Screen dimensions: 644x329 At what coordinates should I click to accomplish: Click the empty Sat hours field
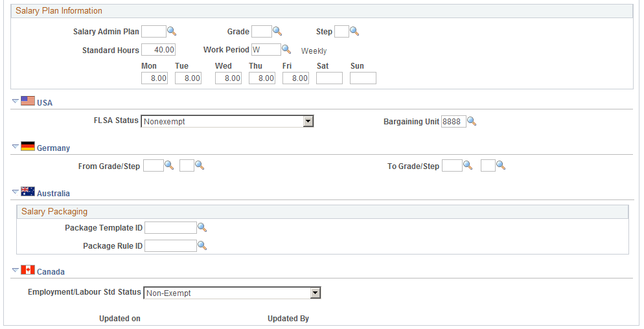[x=329, y=78]
